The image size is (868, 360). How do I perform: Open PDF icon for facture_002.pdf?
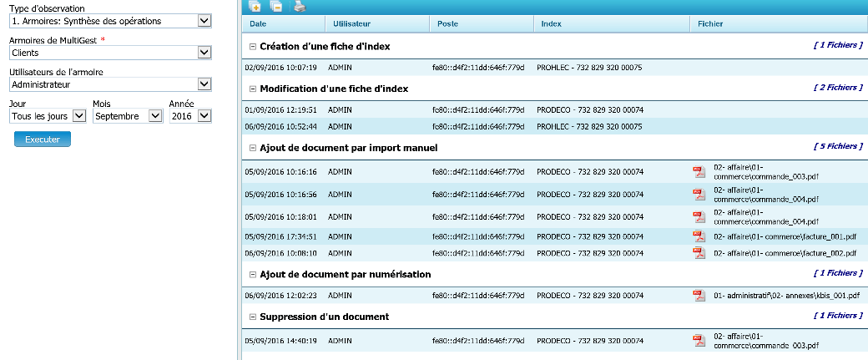click(699, 252)
